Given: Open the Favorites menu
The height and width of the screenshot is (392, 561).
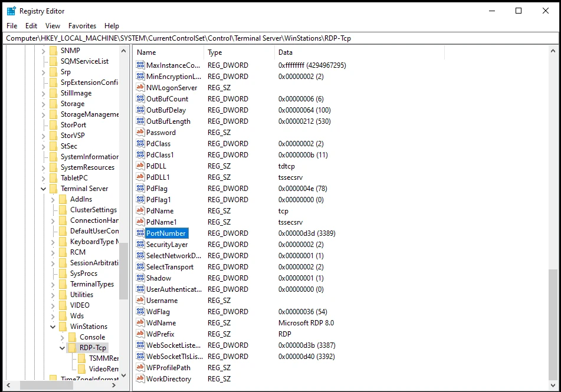Looking at the screenshot, I should click(x=82, y=26).
